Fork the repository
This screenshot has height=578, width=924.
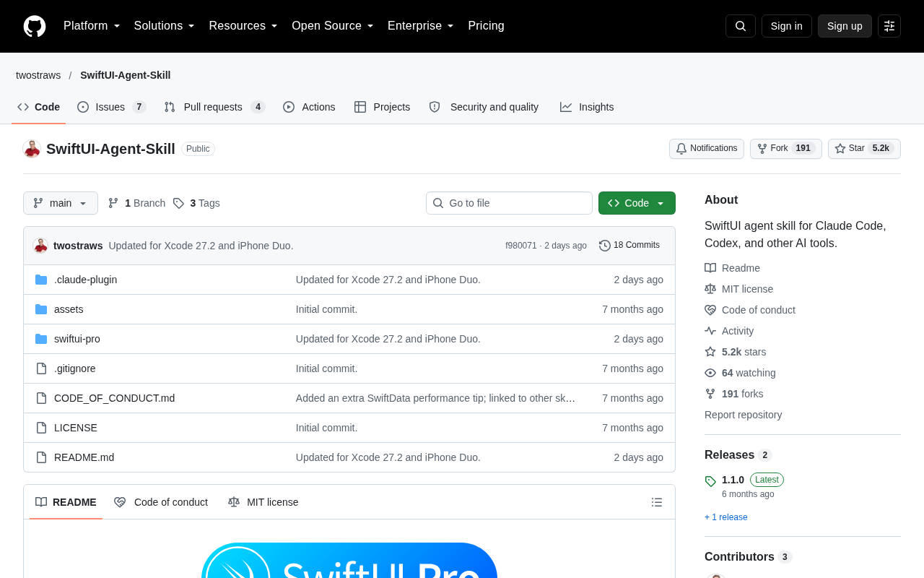pyautogui.click(x=786, y=149)
